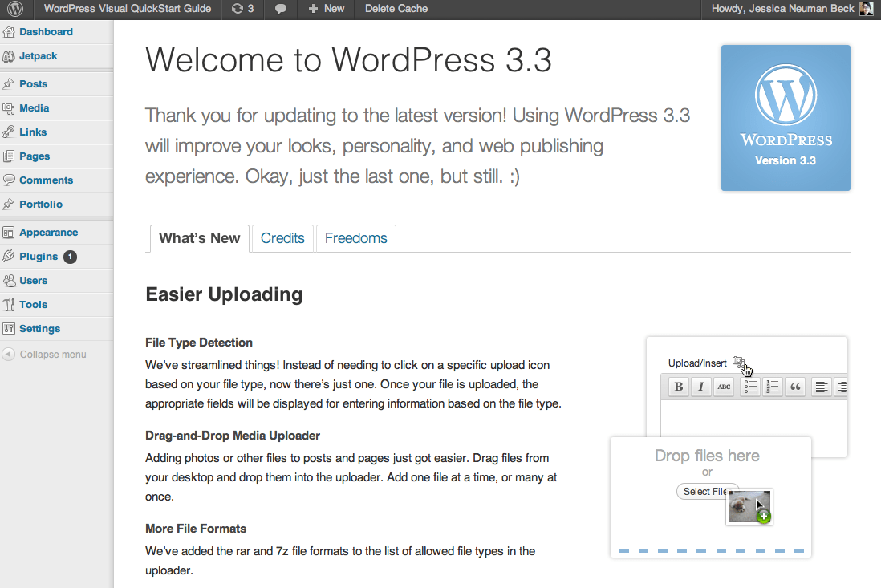Viewport: 881px width, 588px height.
Task: Click the Pages sidebar icon
Action: (9, 156)
